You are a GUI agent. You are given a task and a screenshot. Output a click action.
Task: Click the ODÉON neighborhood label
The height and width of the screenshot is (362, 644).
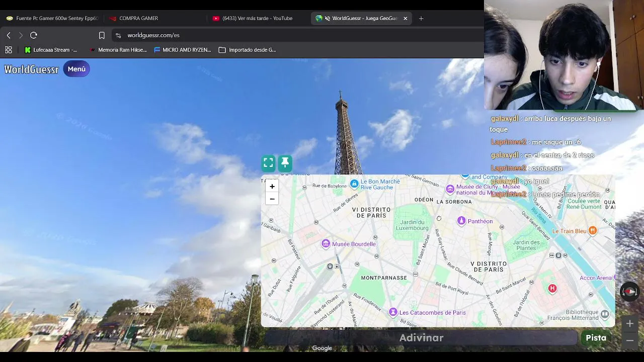424,200
